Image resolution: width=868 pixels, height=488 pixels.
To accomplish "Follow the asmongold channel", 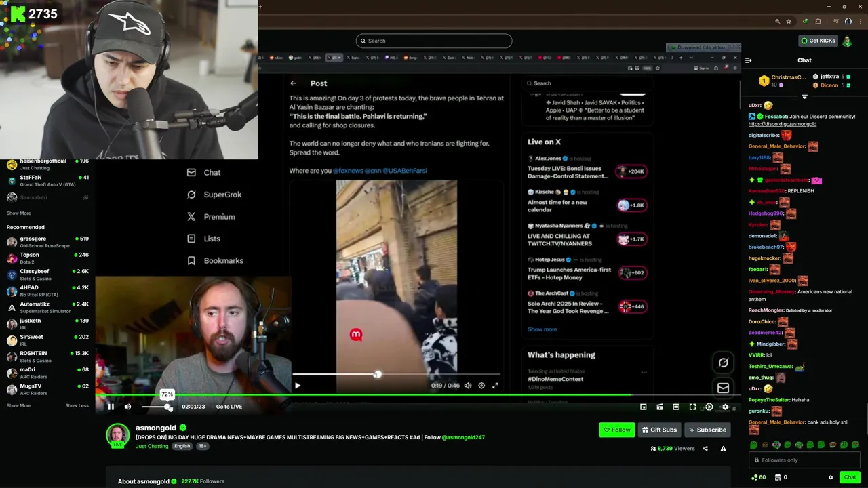I will click(x=616, y=430).
